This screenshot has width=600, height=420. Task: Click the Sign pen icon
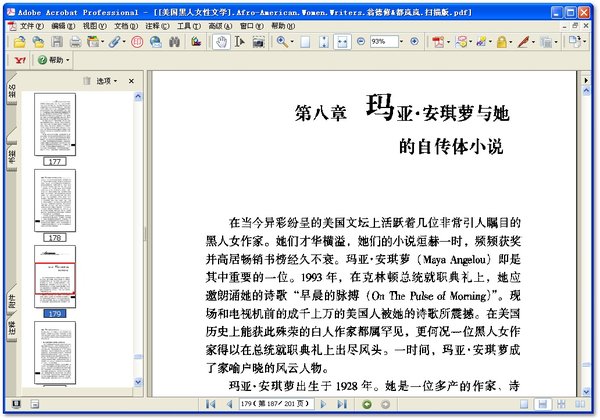pyautogui.click(x=523, y=41)
